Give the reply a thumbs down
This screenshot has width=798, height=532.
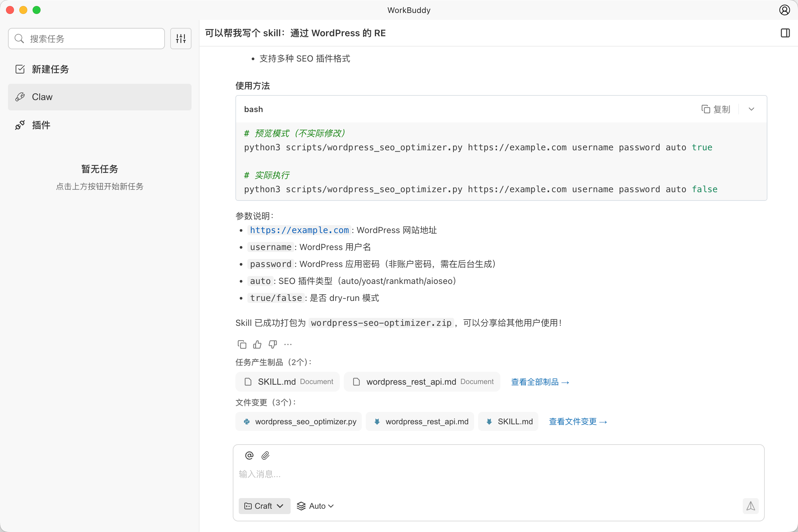pos(273,345)
